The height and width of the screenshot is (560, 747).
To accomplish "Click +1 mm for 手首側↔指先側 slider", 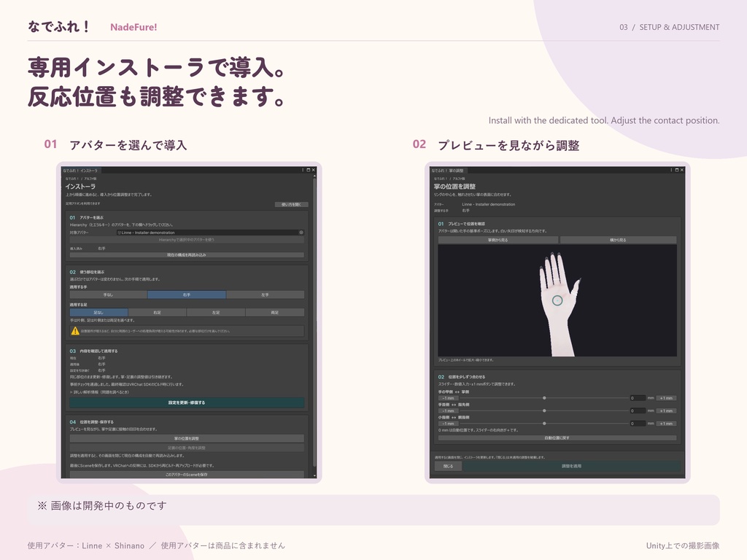I will 666,411.
